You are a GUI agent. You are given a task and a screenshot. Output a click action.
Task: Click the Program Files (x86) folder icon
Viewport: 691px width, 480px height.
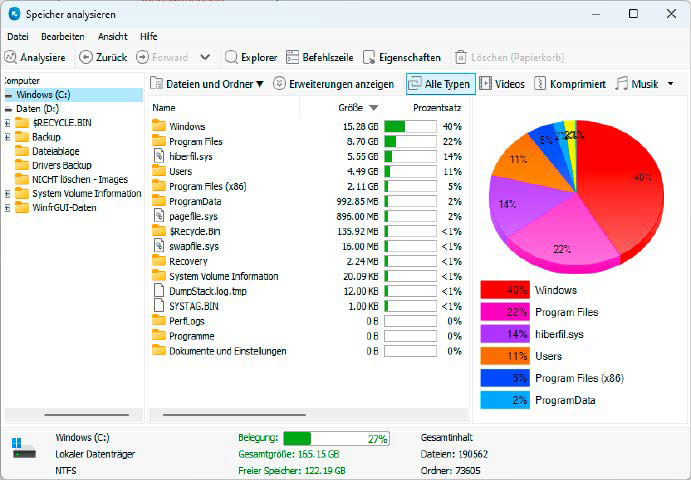pyautogui.click(x=159, y=186)
